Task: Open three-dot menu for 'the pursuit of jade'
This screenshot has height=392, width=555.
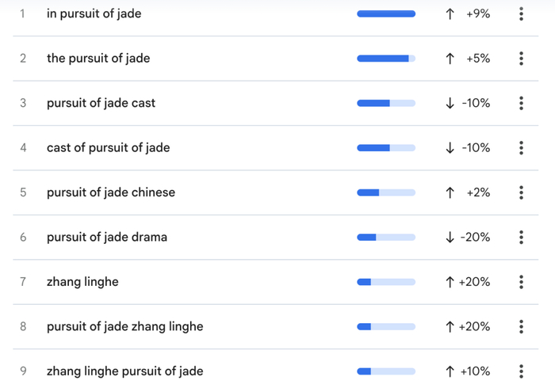Action: tap(521, 59)
